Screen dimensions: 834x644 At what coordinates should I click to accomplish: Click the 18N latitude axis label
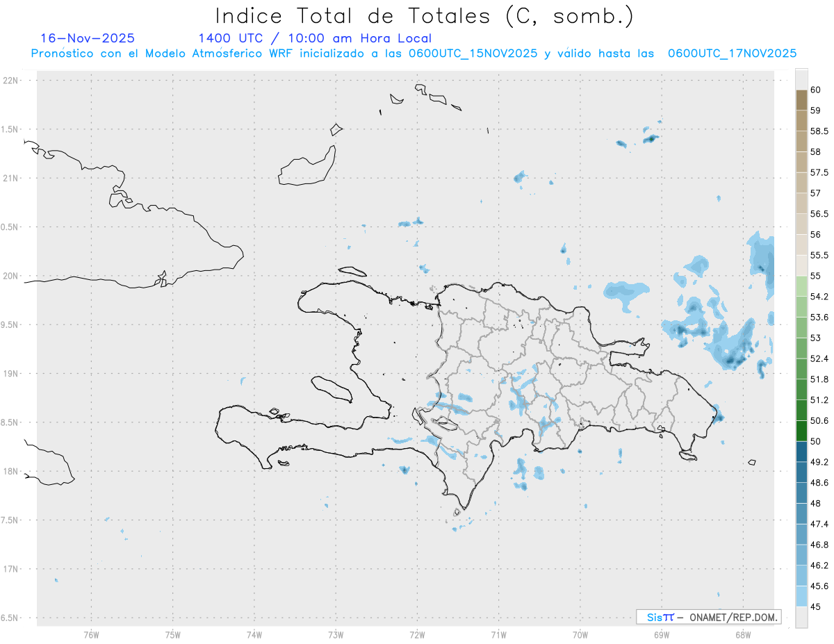(12, 471)
